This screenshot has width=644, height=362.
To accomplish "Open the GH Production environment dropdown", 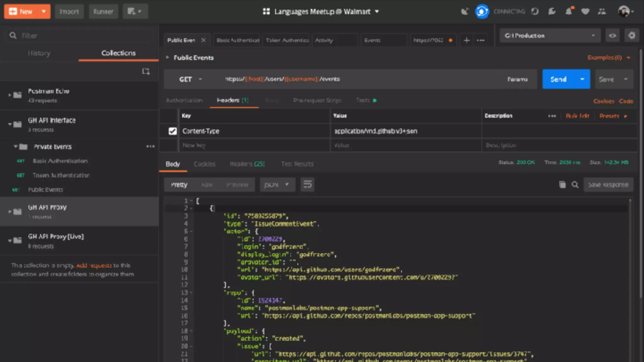I will coord(550,36).
